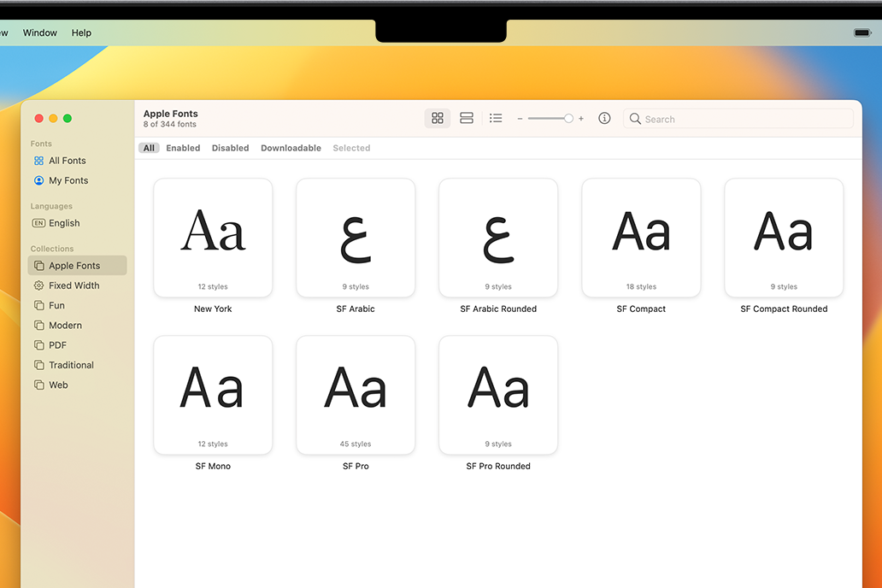Image resolution: width=882 pixels, height=588 pixels.
Task: Select the SF Compact font preview
Action: tap(641, 238)
